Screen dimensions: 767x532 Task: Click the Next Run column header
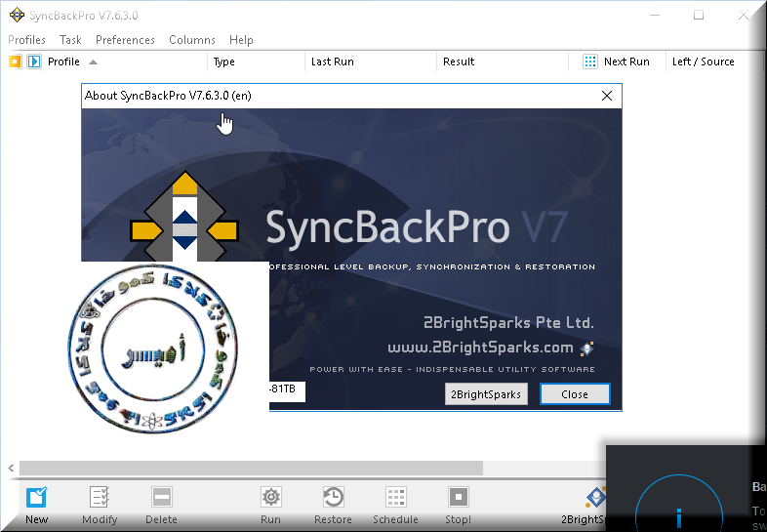(626, 61)
